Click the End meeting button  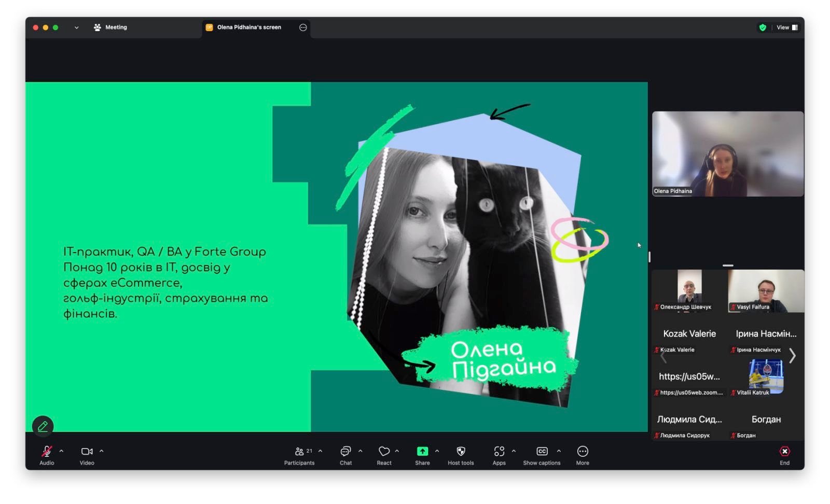click(784, 455)
